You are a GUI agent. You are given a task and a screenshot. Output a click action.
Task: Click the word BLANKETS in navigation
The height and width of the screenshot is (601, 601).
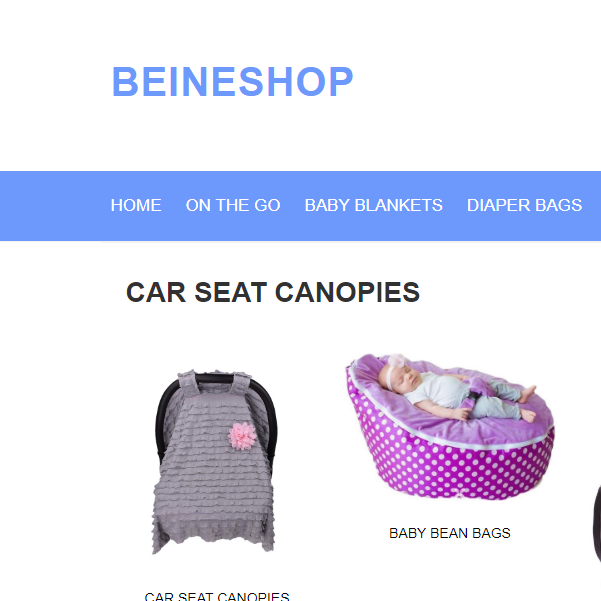[399, 205]
